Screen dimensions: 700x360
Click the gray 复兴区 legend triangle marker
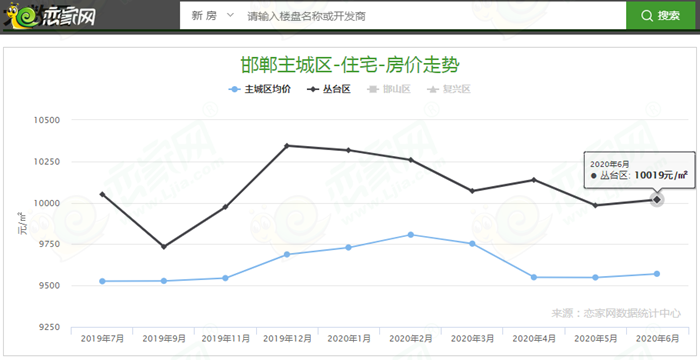click(x=433, y=89)
